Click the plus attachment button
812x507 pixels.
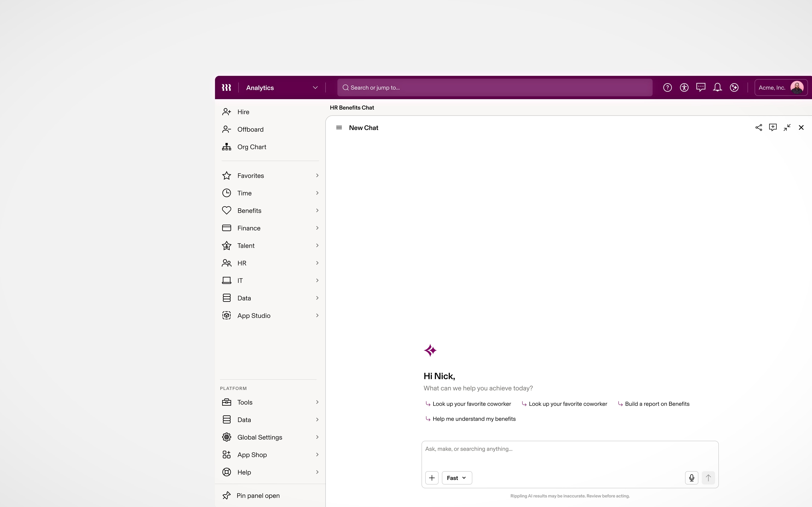(432, 478)
